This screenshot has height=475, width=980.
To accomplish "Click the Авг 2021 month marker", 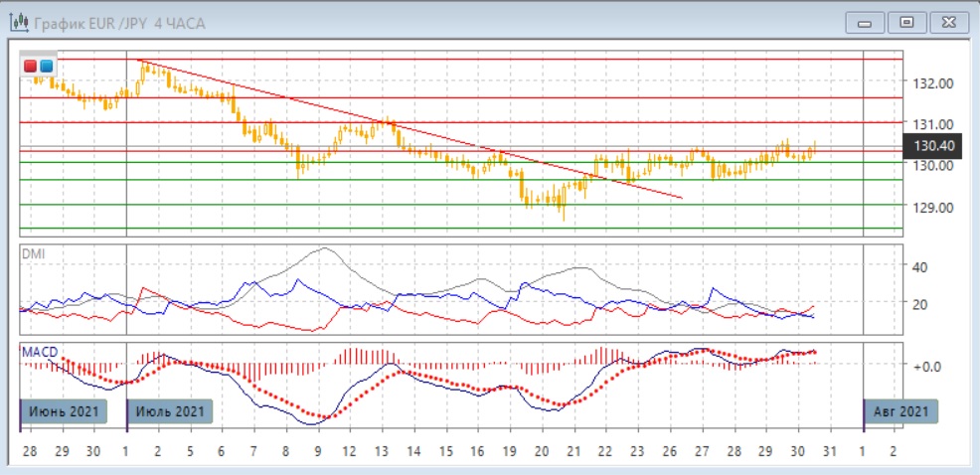I will tap(899, 410).
